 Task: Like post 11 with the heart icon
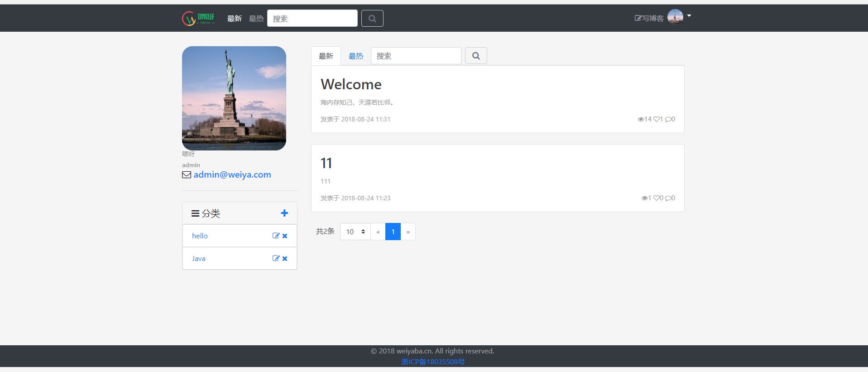656,198
